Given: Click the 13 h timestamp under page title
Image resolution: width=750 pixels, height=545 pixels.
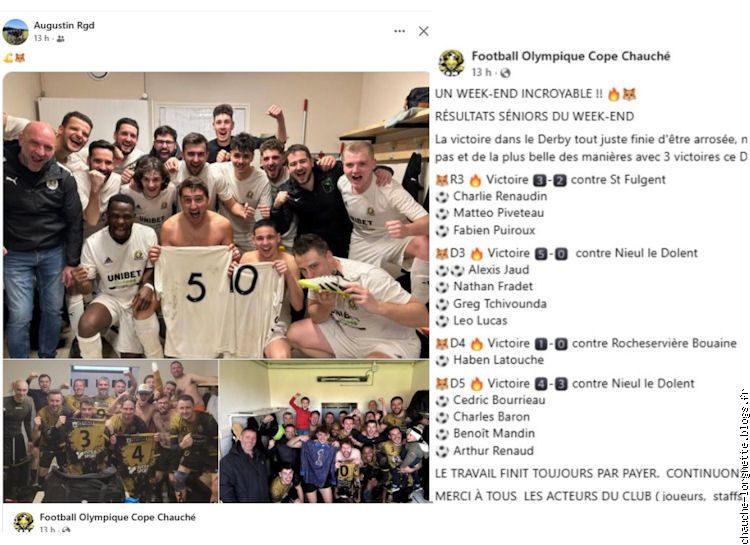Looking at the screenshot, I should point(481,73).
